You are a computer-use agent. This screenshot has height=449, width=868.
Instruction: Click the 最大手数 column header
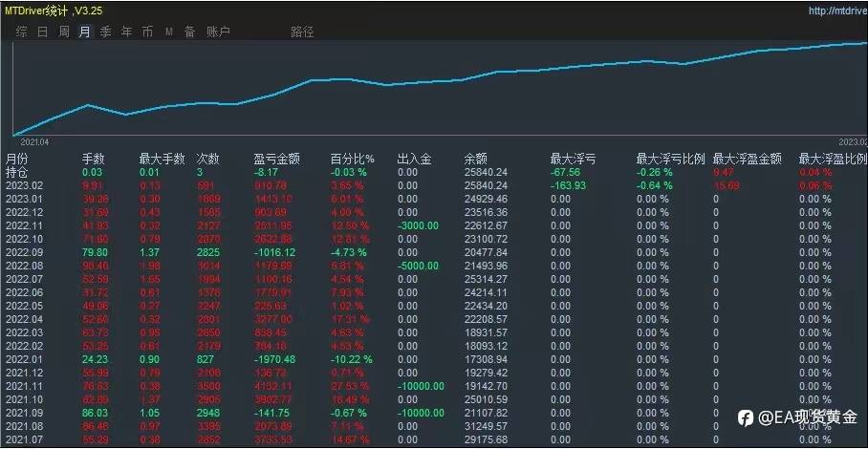pos(162,160)
